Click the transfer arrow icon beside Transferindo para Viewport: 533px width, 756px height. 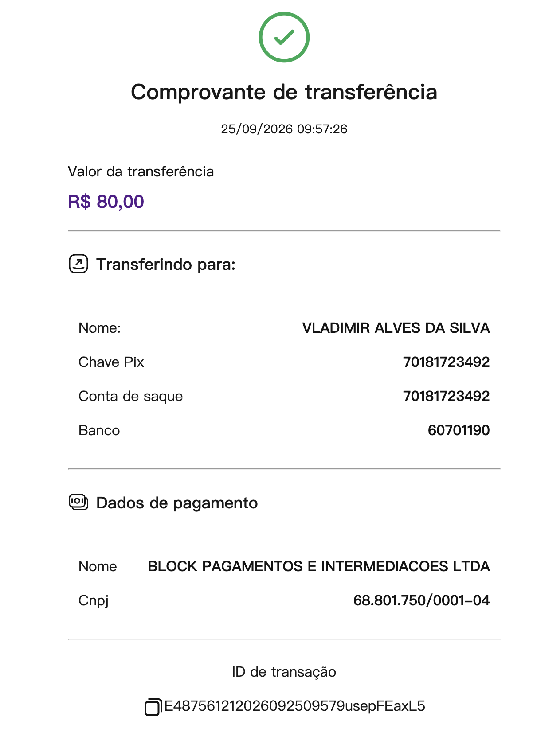click(x=78, y=264)
